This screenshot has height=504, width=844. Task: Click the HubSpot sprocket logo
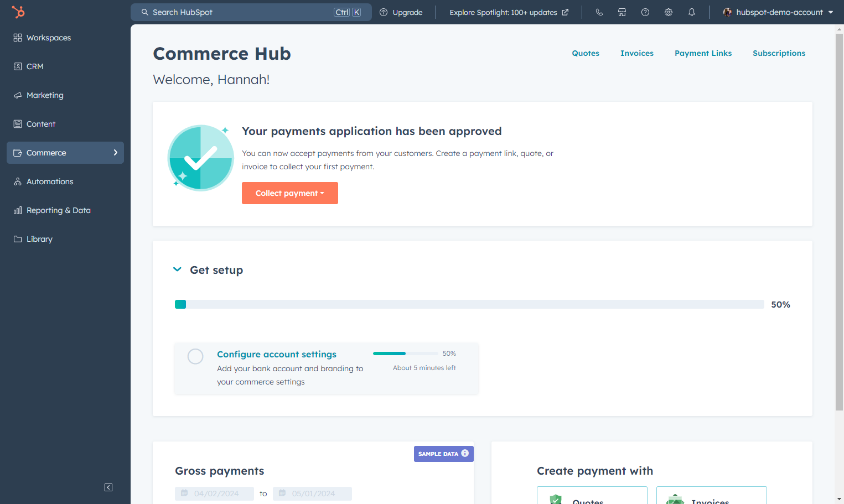(18, 12)
